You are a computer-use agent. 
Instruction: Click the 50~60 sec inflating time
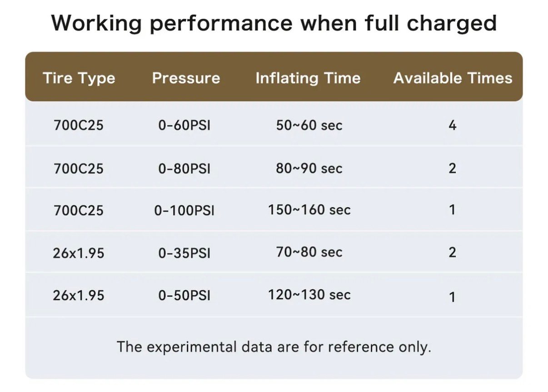point(309,125)
